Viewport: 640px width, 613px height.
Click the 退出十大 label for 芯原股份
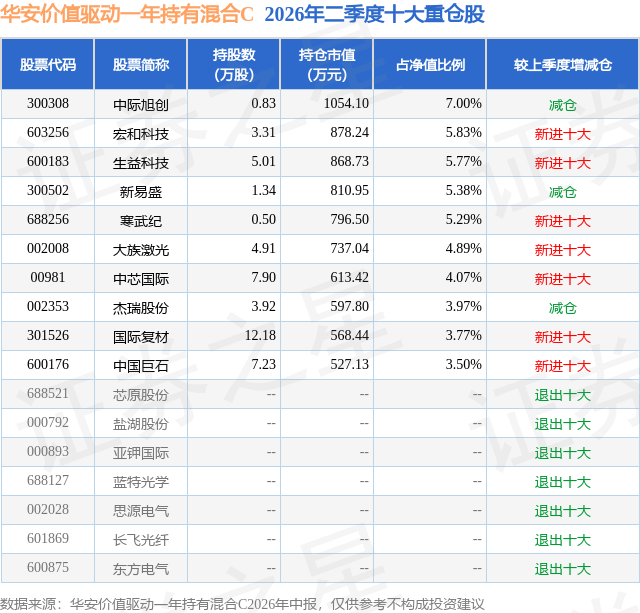click(562, 395)
